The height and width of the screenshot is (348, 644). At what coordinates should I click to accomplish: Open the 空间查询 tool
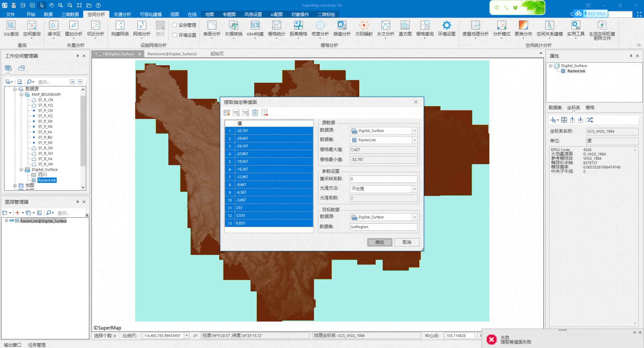32,29
